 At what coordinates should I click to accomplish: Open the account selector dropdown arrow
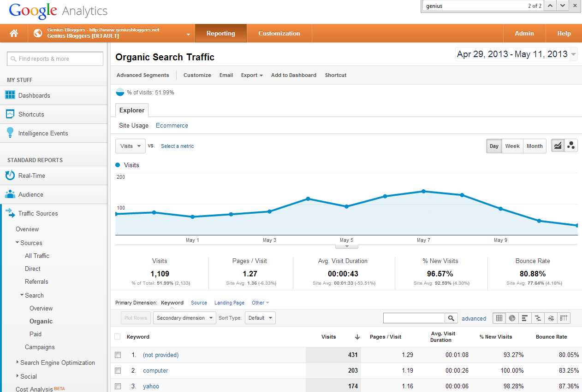188,35
